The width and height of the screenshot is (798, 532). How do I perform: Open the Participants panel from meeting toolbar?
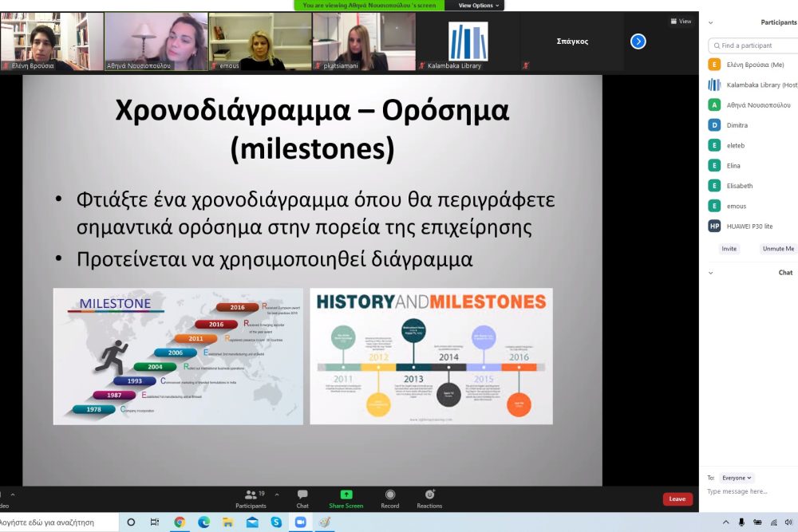(x=251, y=498)
